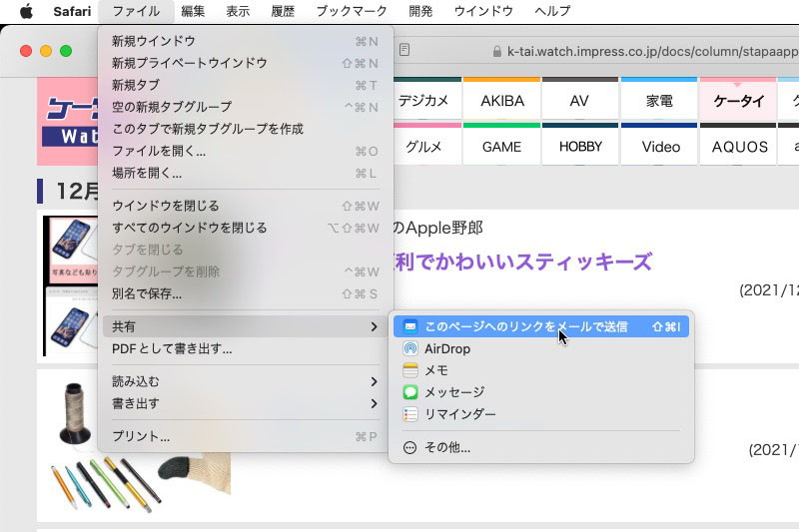Open the AKIBA site tab

click(502, 98)
